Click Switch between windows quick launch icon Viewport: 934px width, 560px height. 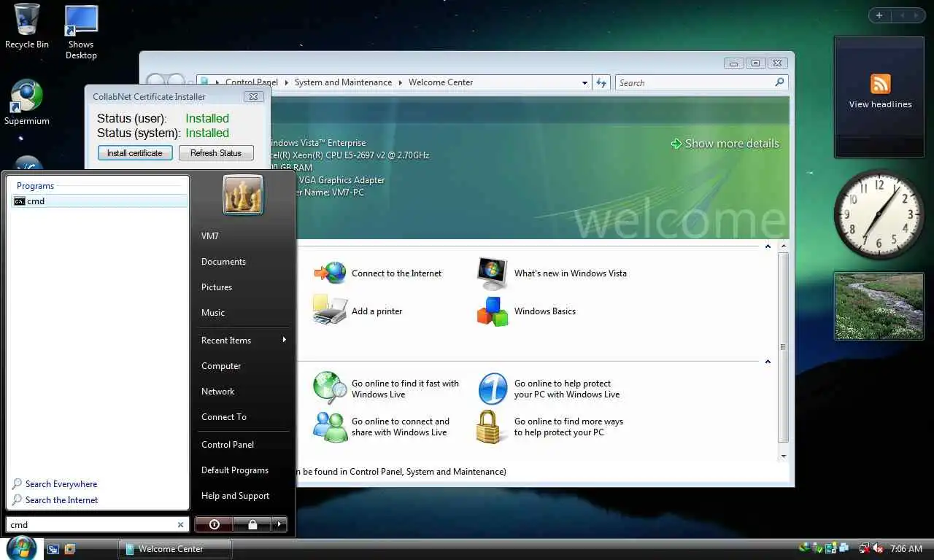[70, 548]
